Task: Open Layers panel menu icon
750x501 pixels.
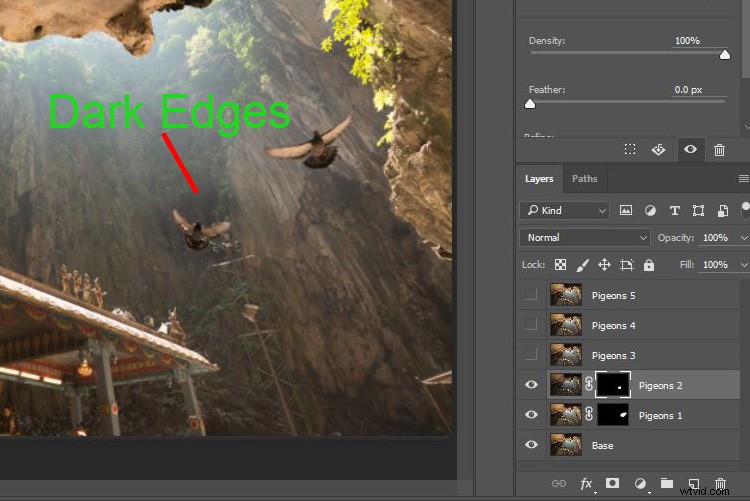Action: coord(743,178)
